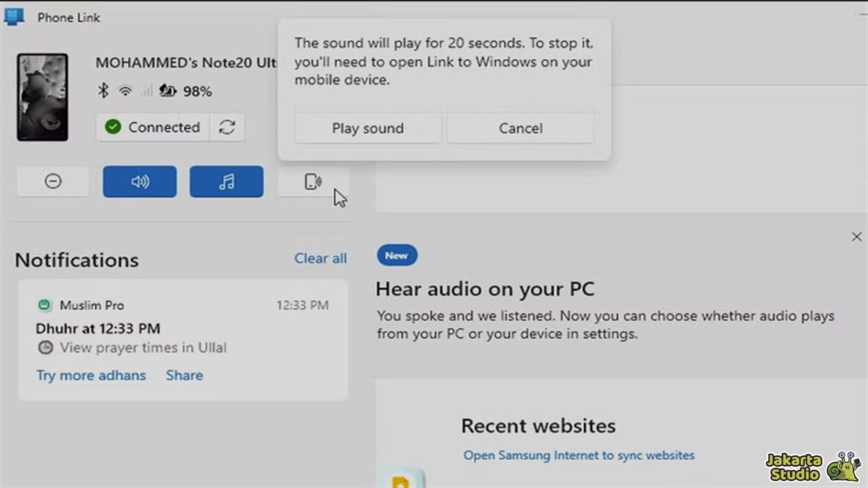Cancel the play sound dialog
868x488 pixels.
tap(520, 128)
